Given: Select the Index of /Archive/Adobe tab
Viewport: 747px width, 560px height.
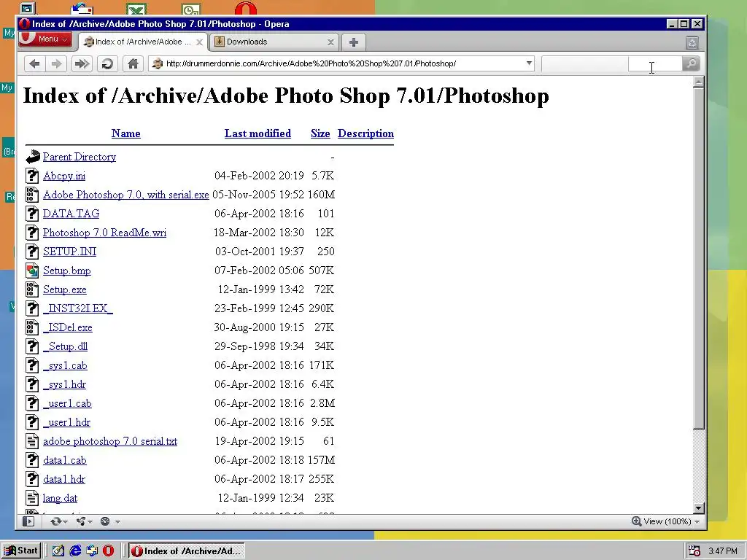Looking at the screenshot, I should pos(143,42).
